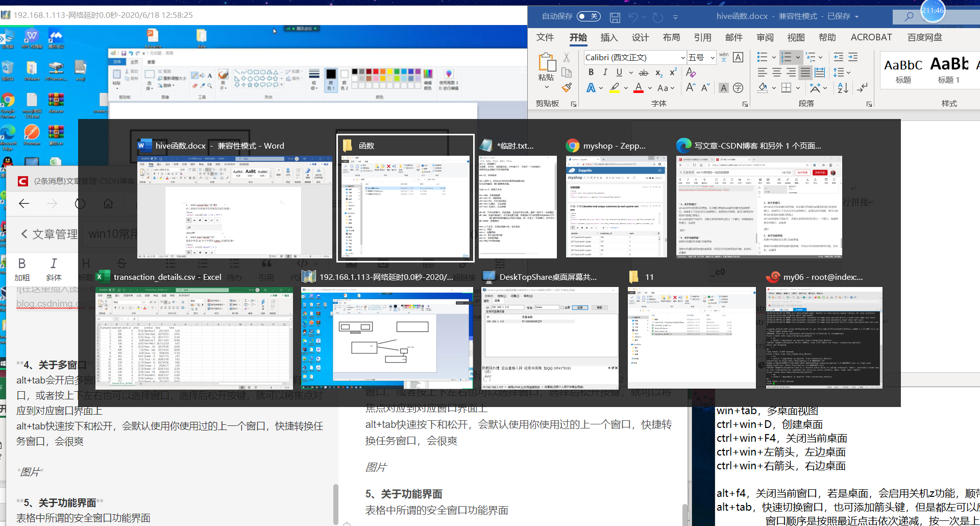Apply superscript formatting
The image size is (980, 526).
[x=672, y=71]
